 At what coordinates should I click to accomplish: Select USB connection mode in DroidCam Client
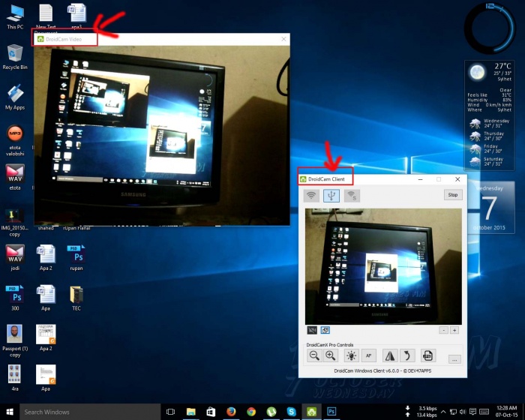(331, 195)
